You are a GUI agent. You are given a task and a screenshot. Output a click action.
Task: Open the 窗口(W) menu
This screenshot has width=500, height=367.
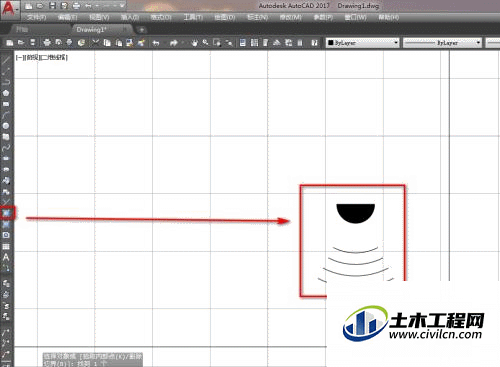(355, 17)
